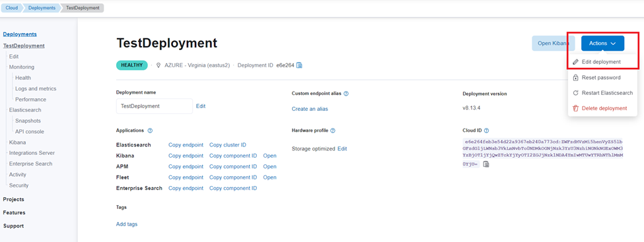
Task: Open Projects in the sidebar
Action: tap(14, 199)
